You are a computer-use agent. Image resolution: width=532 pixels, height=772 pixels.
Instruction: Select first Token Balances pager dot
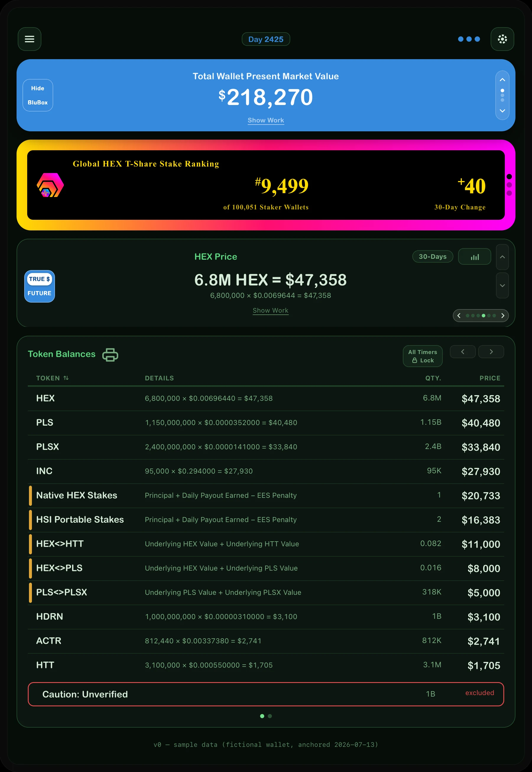262,716
